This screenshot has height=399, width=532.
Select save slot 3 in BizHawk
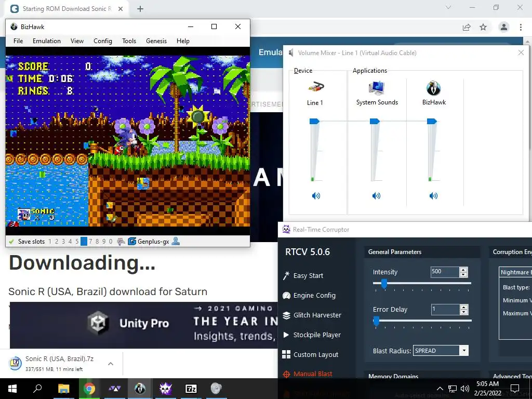tap(63, 242)
